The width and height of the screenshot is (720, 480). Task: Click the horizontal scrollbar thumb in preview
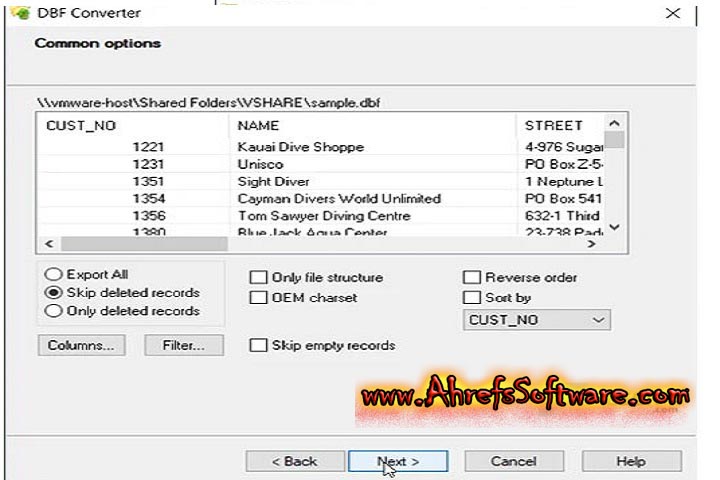pyautogui.click(x=144, y=244)
